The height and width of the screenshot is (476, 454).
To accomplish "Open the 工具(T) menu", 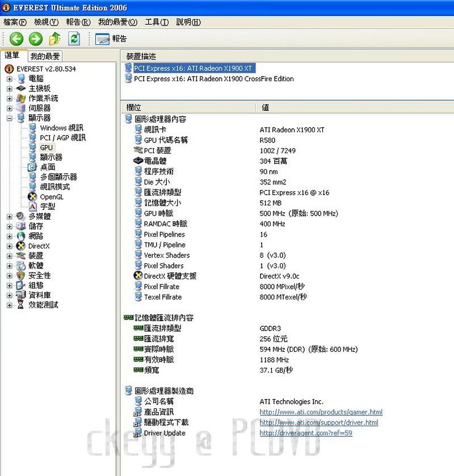I will click(157, 22).
